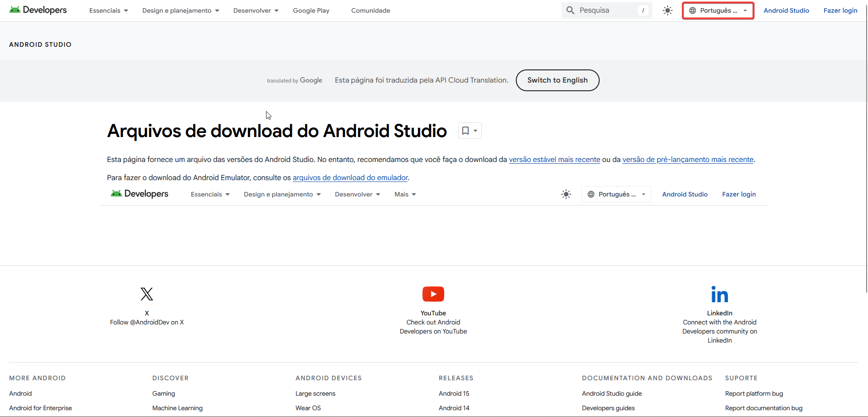Expand Desenvolver in the embedded header
The width and height of the screenshot is (868, 417).
[358, 194]
